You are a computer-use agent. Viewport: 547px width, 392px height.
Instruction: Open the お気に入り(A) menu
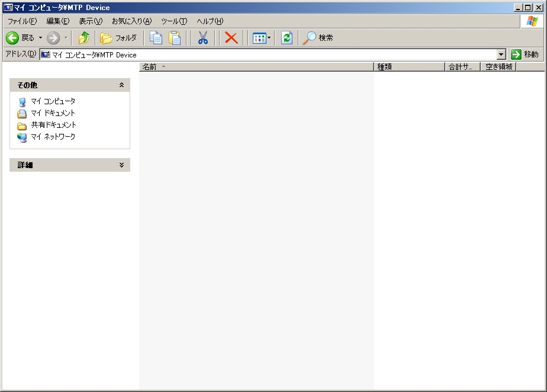132,21
